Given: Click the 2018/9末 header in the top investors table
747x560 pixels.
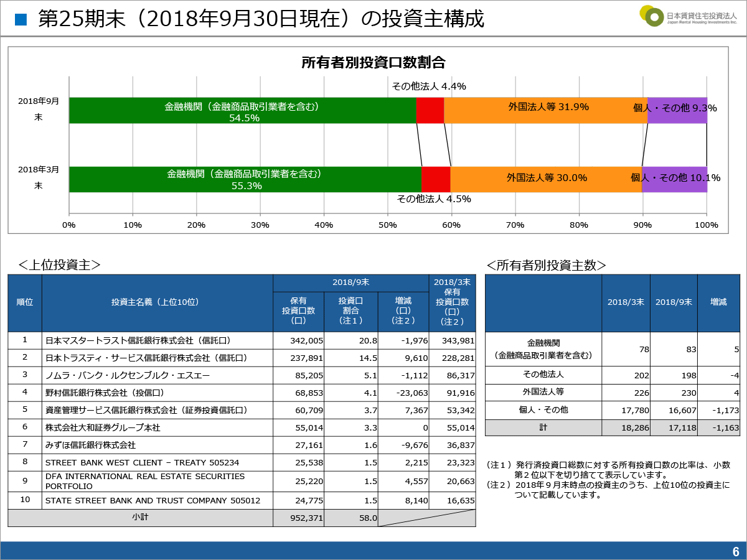Looking at the screenshot, I should click(350, 282).
